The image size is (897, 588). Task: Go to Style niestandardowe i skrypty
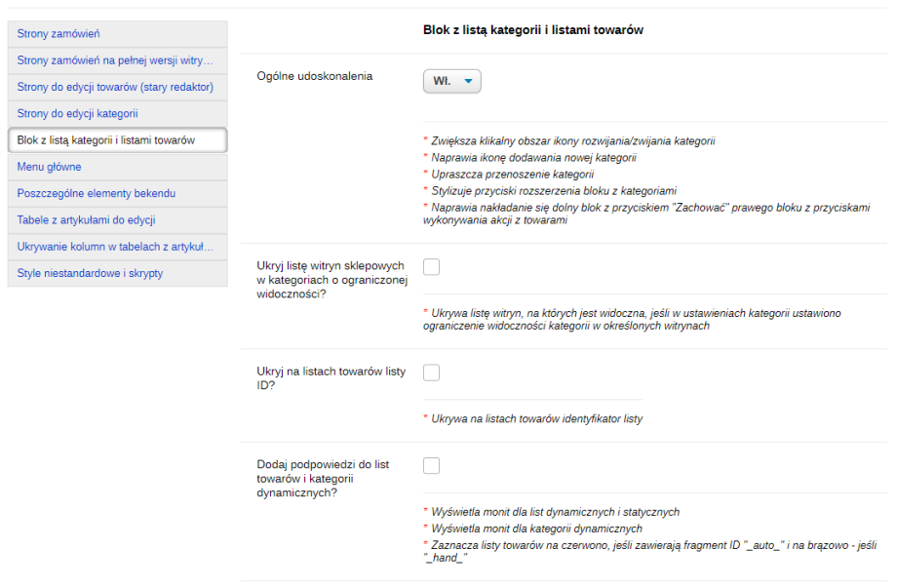click(90, 273)
